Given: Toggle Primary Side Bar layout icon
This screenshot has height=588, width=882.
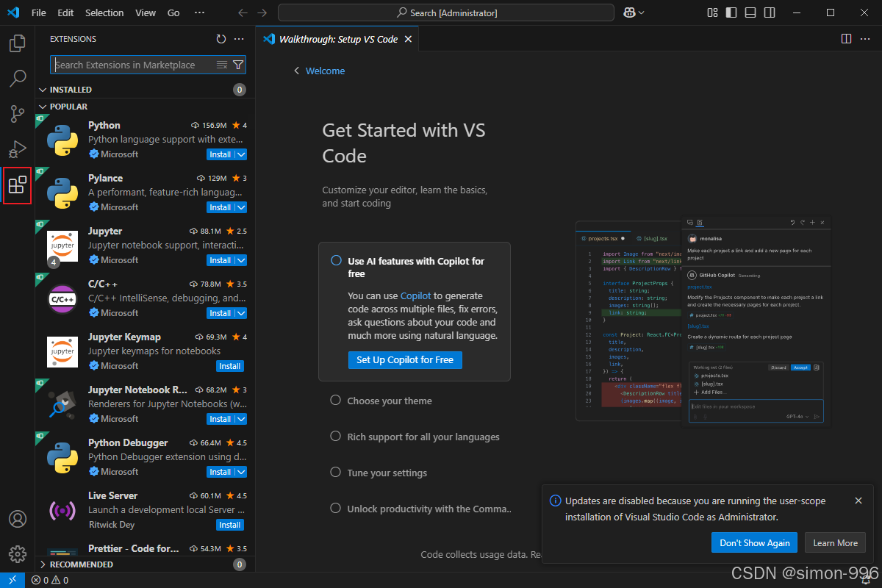Looking at the screenshot, I should click(x=731, y=12).
